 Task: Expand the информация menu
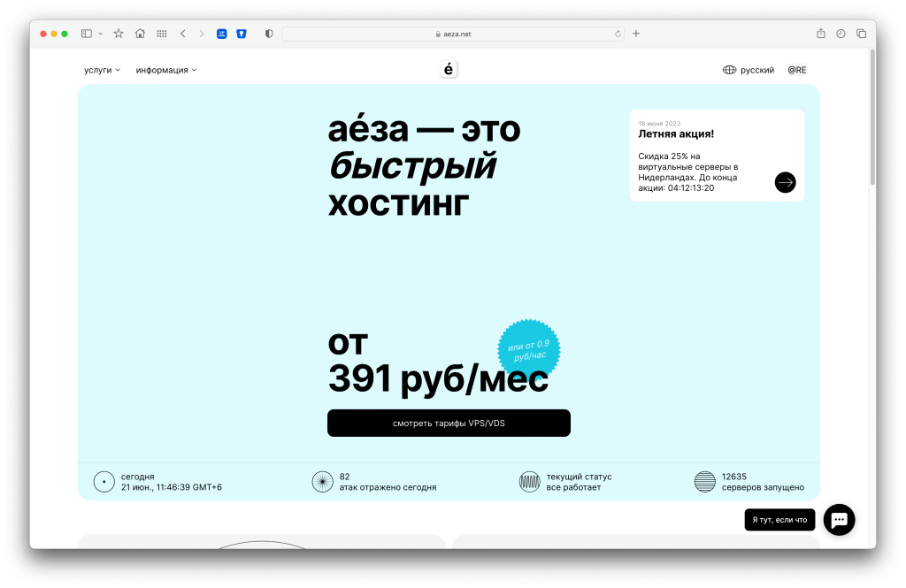pyautogui.click(x=166, y=70)
